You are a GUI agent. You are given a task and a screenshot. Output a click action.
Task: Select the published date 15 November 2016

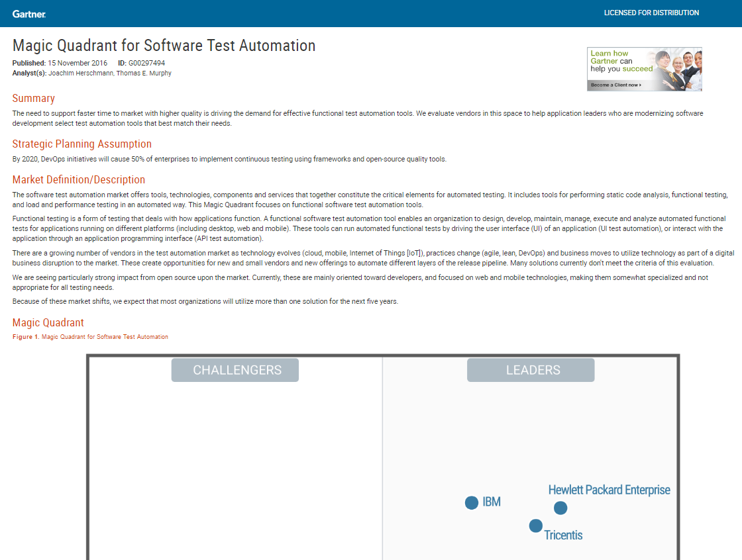pyautogui.click(x=78, y=63)
